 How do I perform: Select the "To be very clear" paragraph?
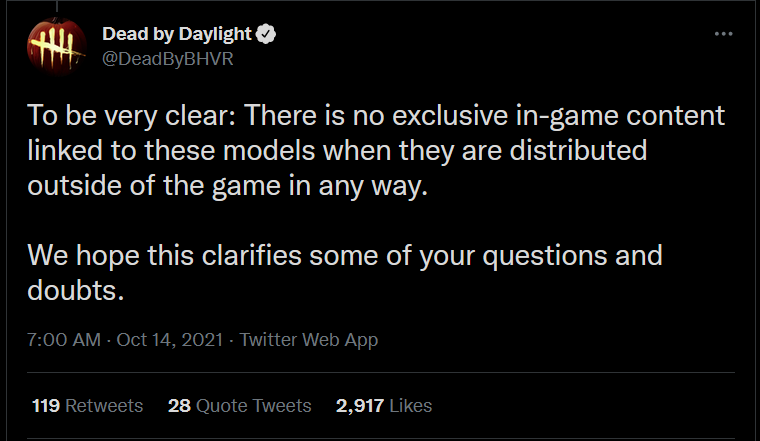tap(376, 151)
